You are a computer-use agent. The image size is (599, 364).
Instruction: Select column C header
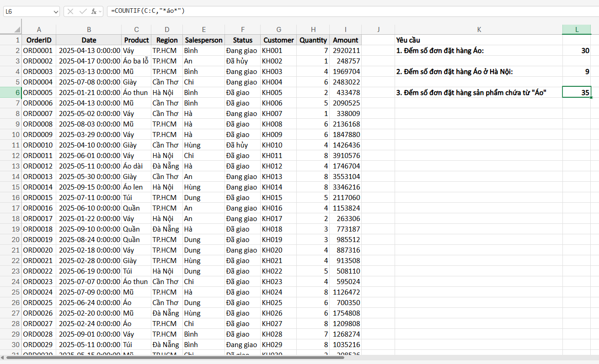(136, 30)
